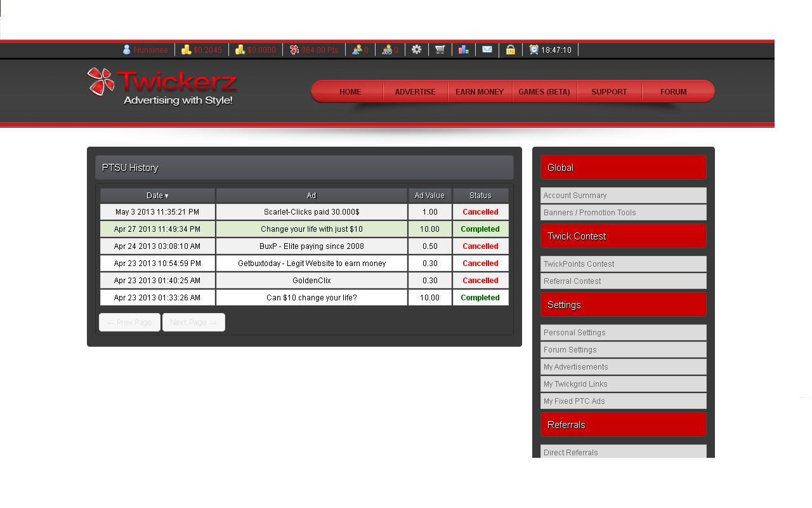
Task: Click the Ad column header
Action: pos(311,196)
